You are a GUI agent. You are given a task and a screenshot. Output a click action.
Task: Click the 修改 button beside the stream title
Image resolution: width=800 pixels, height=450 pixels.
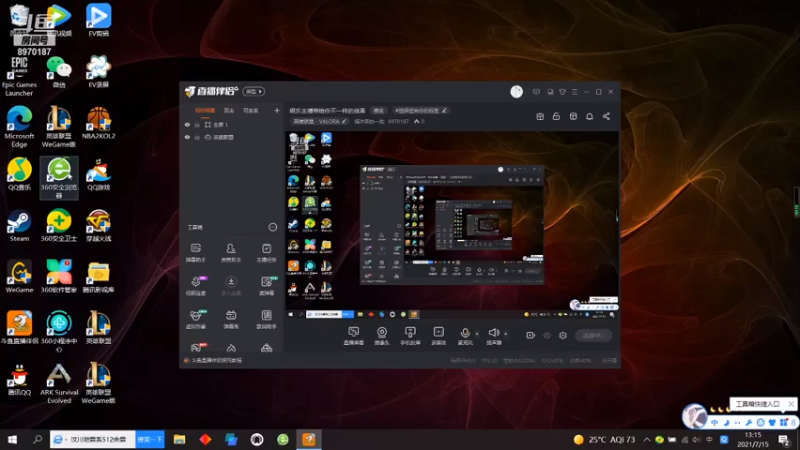pos(378,110)
